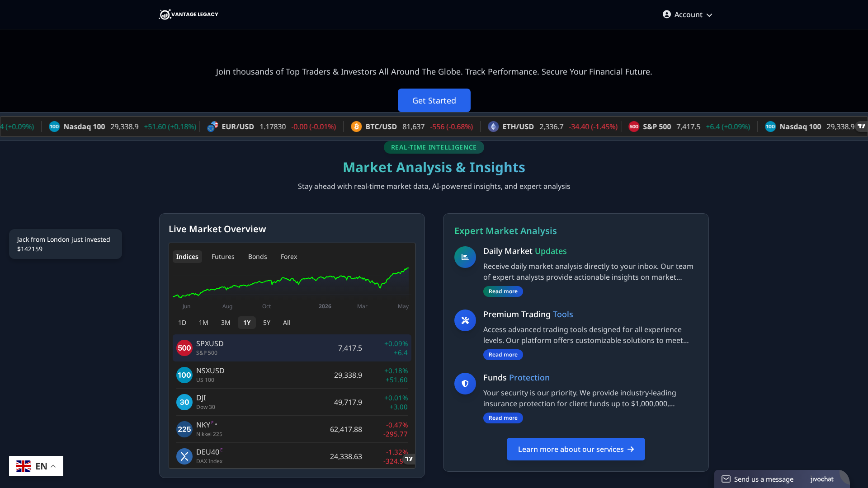The image size is (868, 488).
Task: Select the DEU40 DAX Index row name
Action: click(209, 456)
